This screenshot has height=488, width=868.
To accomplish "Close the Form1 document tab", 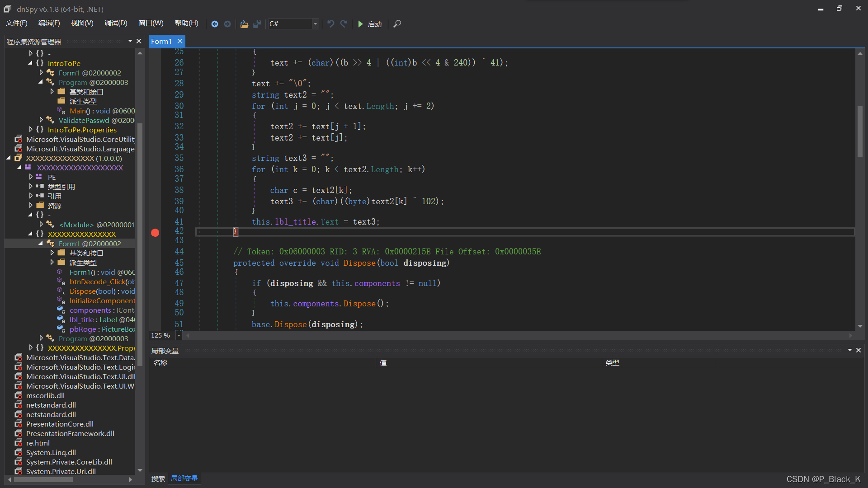I will point(180,41).
